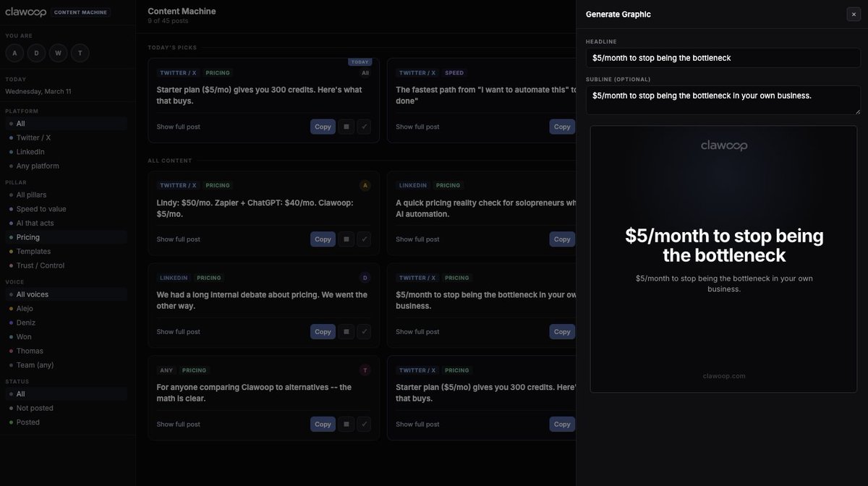Select All voices filter

(x=67, y=294)
